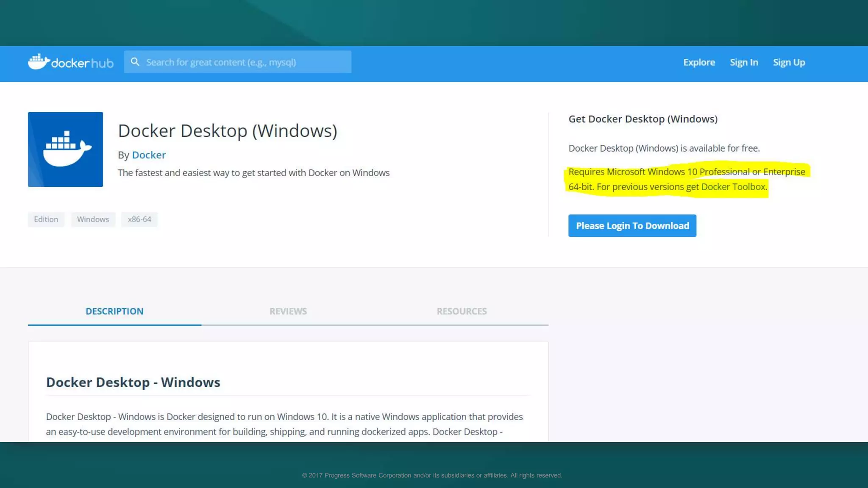Switch to the Description tab

point(114,311)
